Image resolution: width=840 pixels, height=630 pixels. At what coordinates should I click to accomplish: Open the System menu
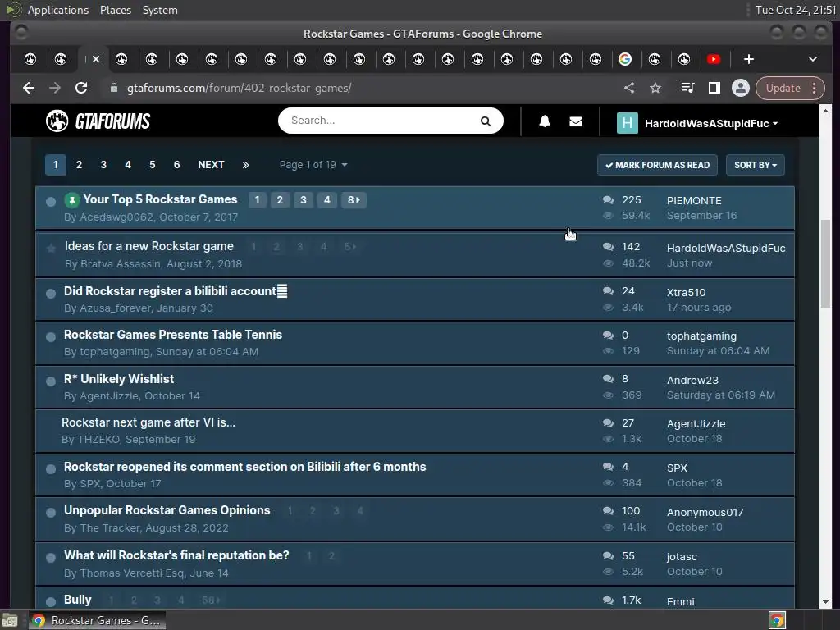[160, 10]
